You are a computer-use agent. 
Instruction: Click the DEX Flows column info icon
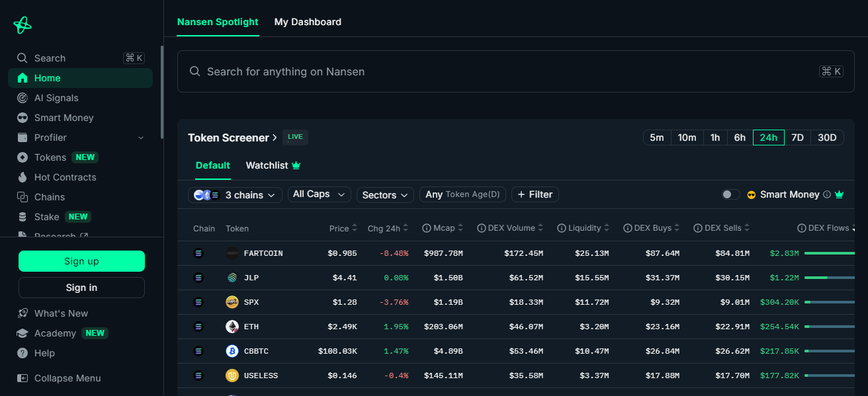tap(802, 228)
